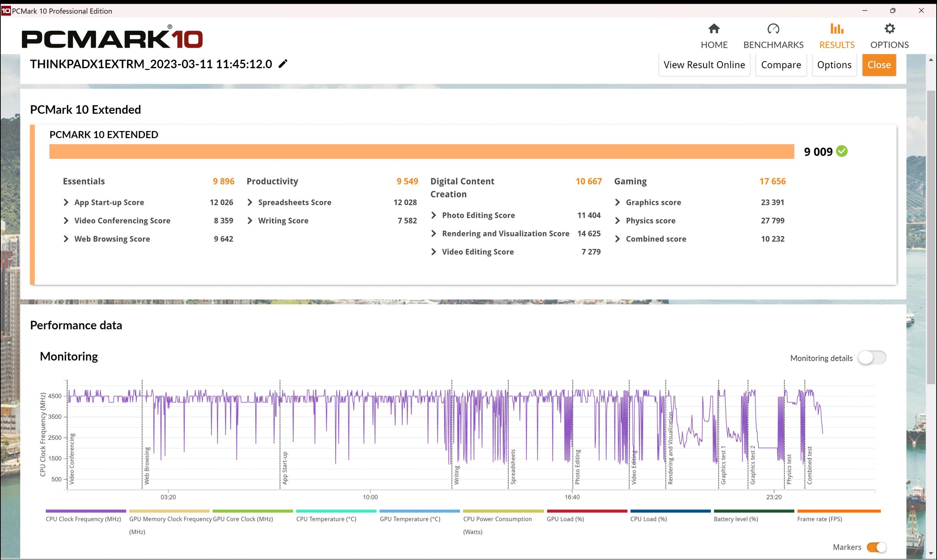The height and width of the screenshot is (560, 937).
Task: Click the Home house icon
Action: click(x=714, y=29)
